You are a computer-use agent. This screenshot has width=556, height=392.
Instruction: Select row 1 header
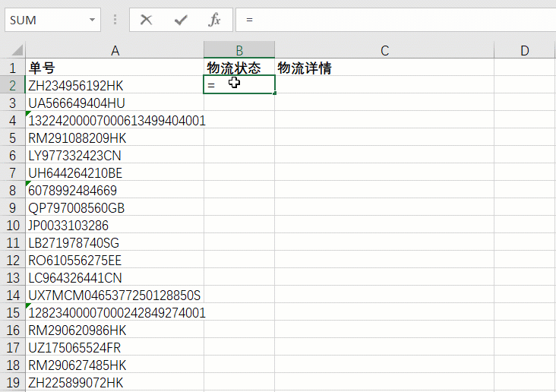[x=12, y=68]
